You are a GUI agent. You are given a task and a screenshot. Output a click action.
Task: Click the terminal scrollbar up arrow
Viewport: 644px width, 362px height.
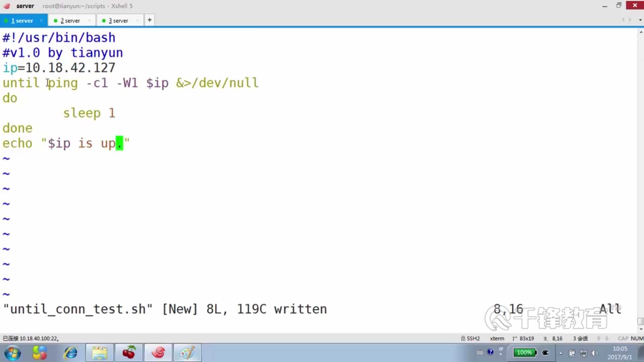tap(641, 32)
